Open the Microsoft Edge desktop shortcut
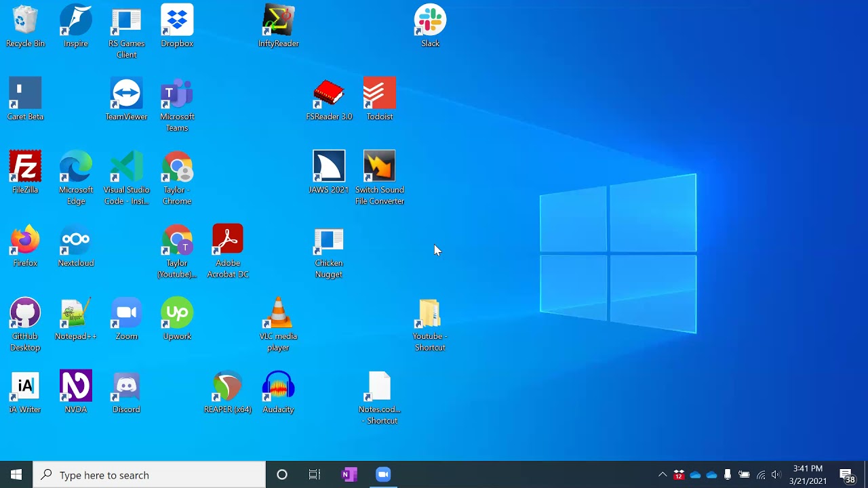 point(75,179)
